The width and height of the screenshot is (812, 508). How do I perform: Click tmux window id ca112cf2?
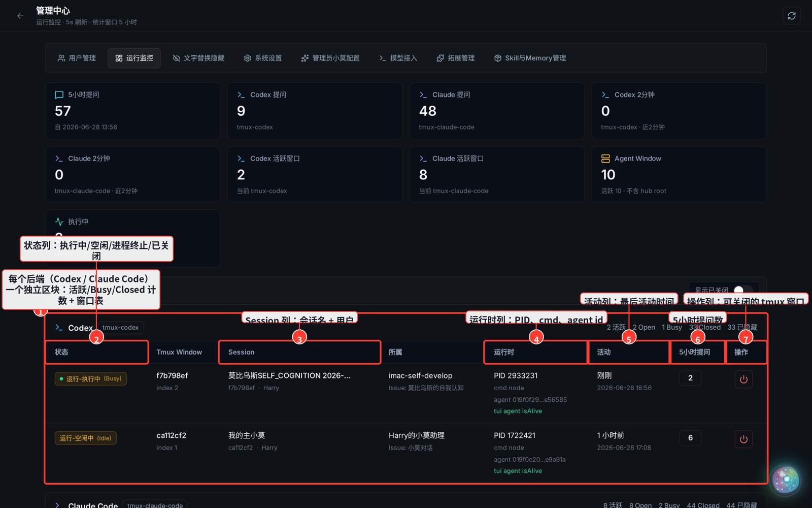[172, 435]
